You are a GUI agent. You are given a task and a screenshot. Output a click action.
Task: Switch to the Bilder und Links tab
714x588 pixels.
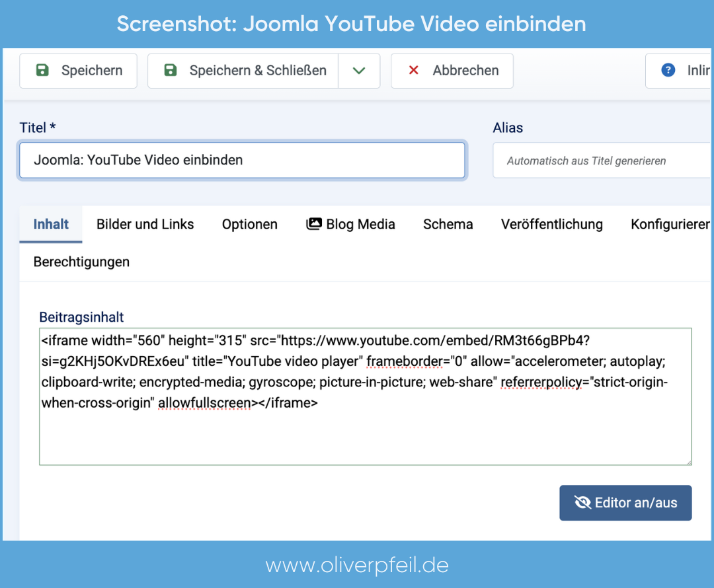click(x=145, y=225)
